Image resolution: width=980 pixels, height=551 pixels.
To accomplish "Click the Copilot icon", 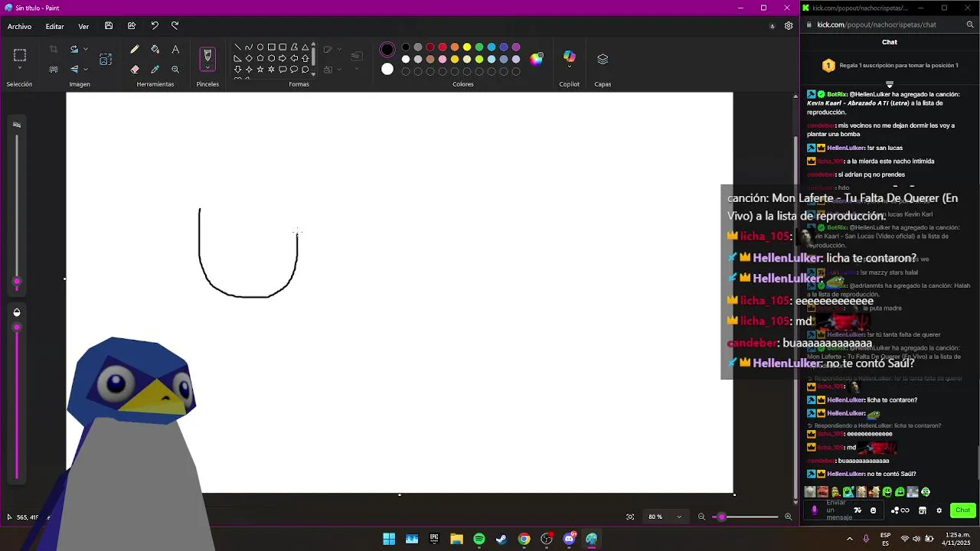I will click(x=569, y=57).
